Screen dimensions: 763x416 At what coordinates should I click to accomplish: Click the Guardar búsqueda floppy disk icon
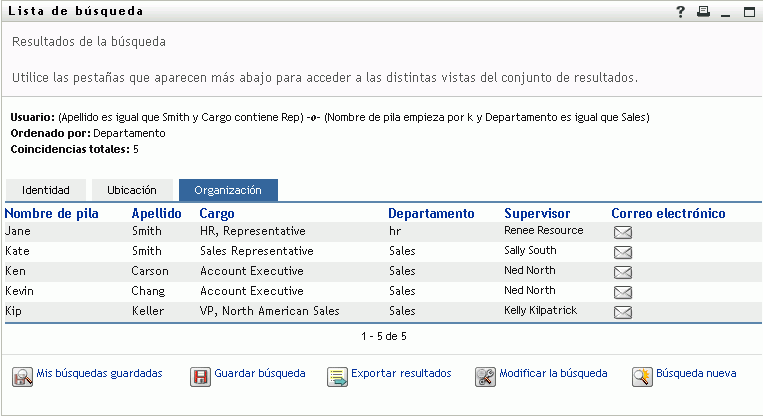click(201, 376)
